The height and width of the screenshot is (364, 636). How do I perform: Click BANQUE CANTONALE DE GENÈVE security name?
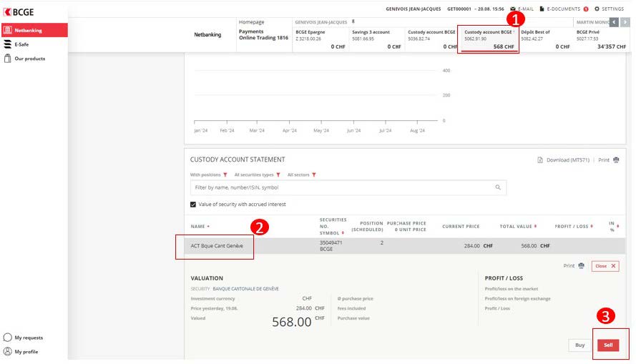(246, 289)
